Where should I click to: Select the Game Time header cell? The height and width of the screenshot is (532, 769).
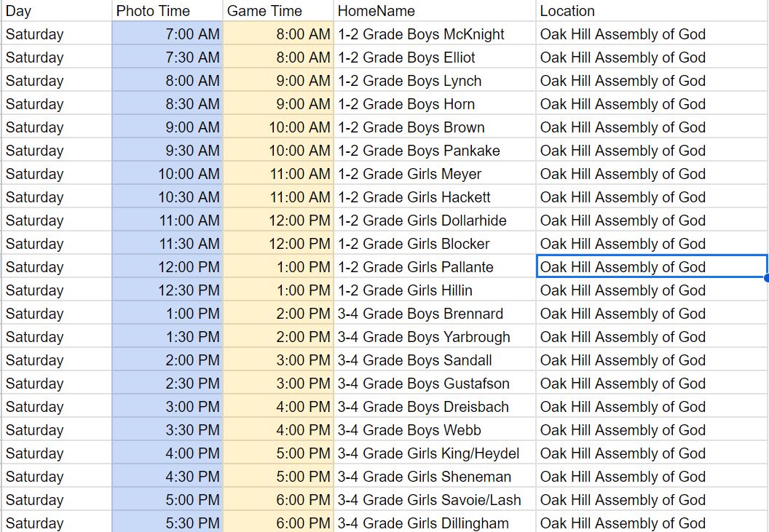[x=278, y=11]
